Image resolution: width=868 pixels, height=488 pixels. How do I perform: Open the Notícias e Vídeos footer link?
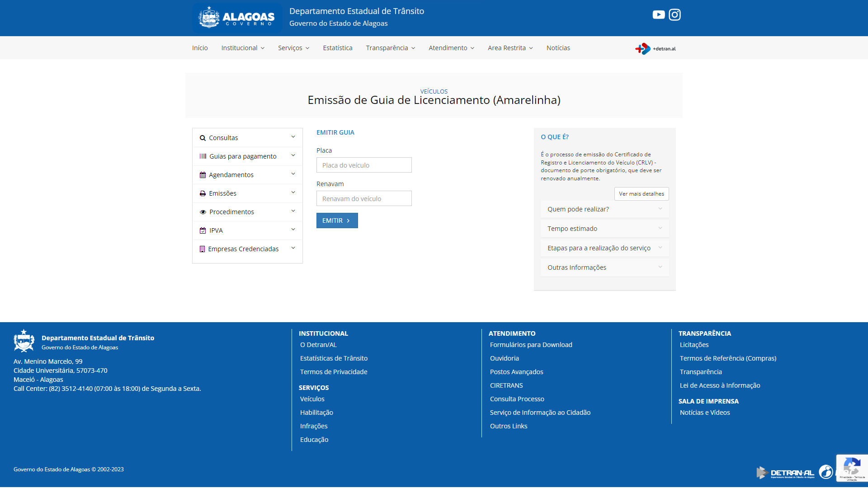(x=705, y=413)
